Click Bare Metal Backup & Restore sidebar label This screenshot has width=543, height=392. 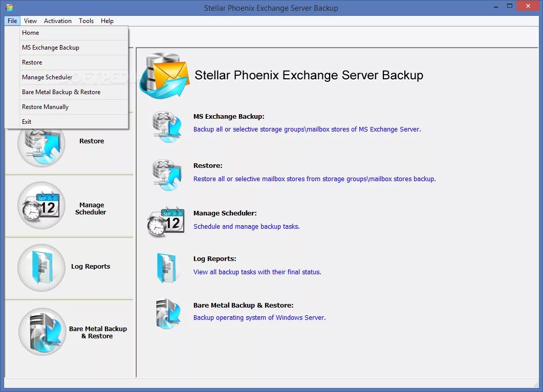pyautogui.click(x=98, y=333)
